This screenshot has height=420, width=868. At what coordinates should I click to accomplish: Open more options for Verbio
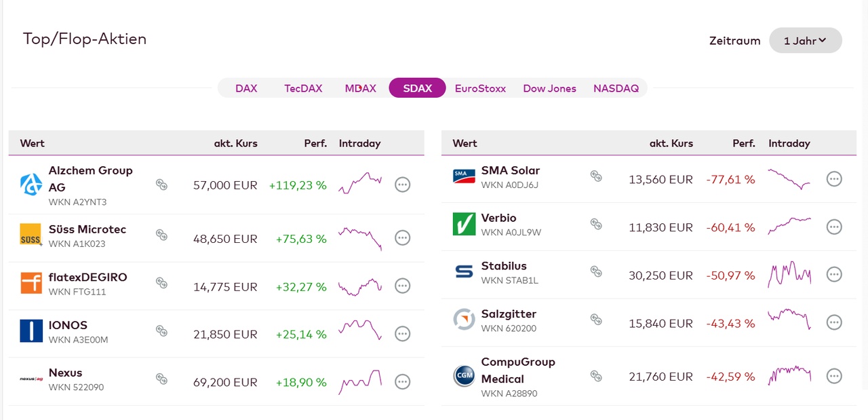click(834, 227)
